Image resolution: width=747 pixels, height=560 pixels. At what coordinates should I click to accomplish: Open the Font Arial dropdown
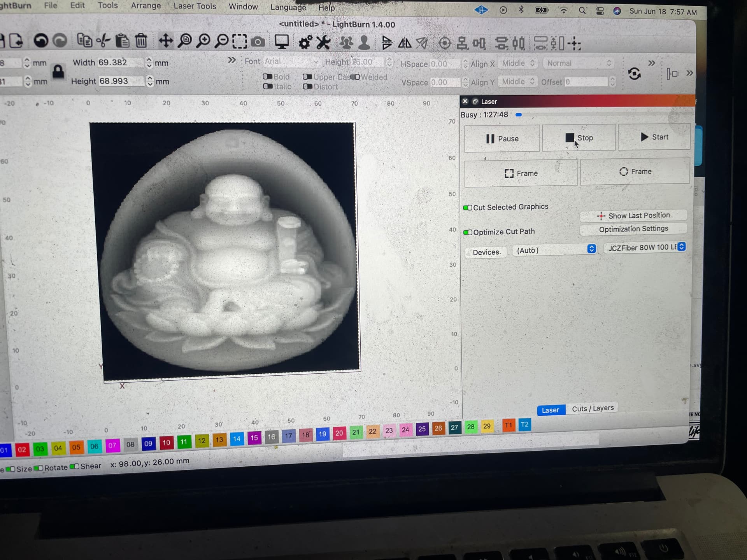click(291, 62)
